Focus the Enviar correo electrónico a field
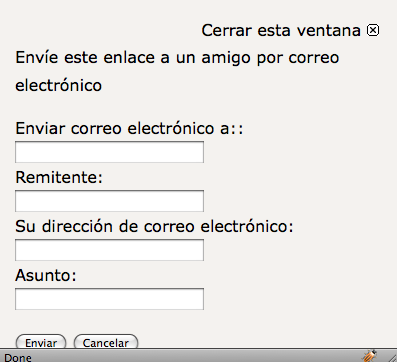 tap(109, 152)
